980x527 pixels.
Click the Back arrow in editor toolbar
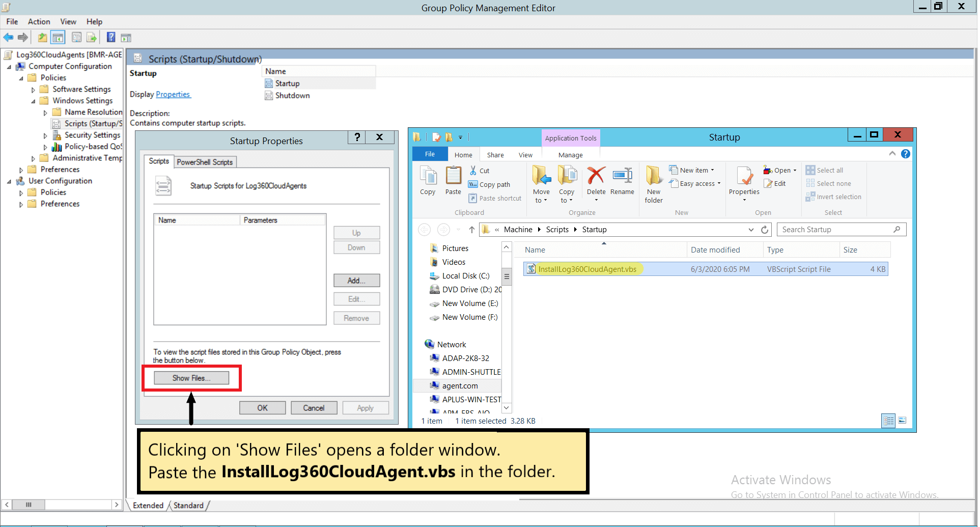[8, 37]
